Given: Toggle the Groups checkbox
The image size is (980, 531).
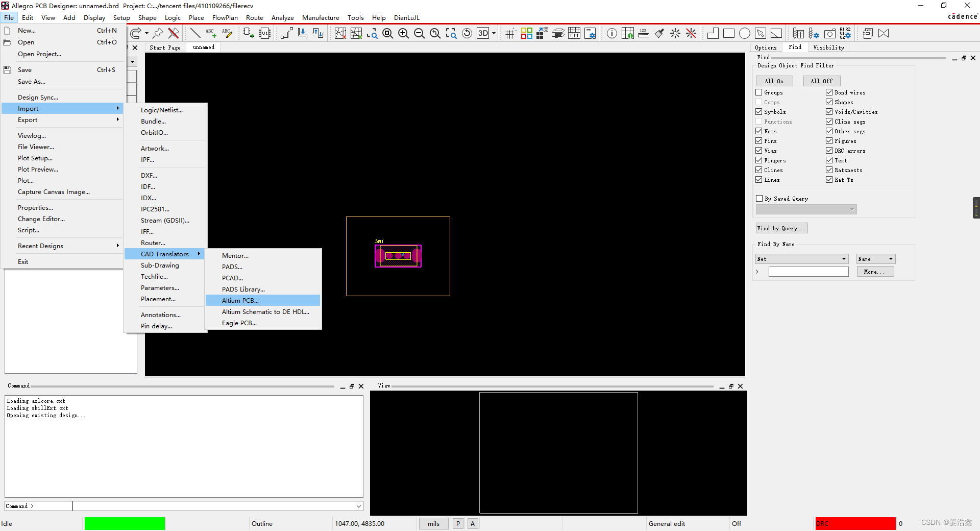Looking at the screenshot, I should tap(759, 92).
